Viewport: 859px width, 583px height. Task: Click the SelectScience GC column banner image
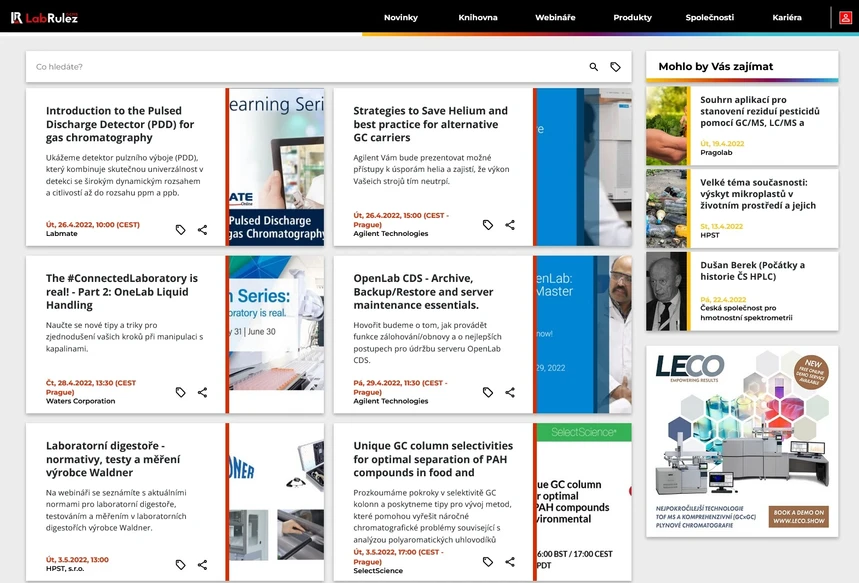[x=584, y=502]
